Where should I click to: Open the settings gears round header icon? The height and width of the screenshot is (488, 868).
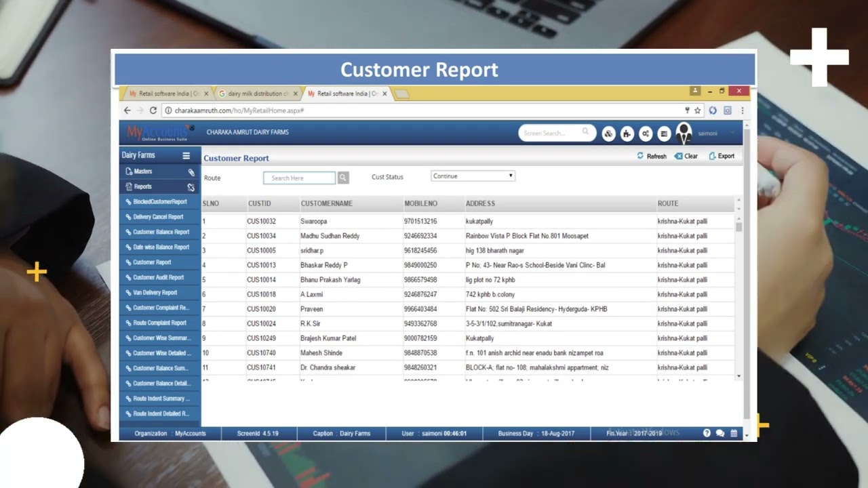[646, 134]
